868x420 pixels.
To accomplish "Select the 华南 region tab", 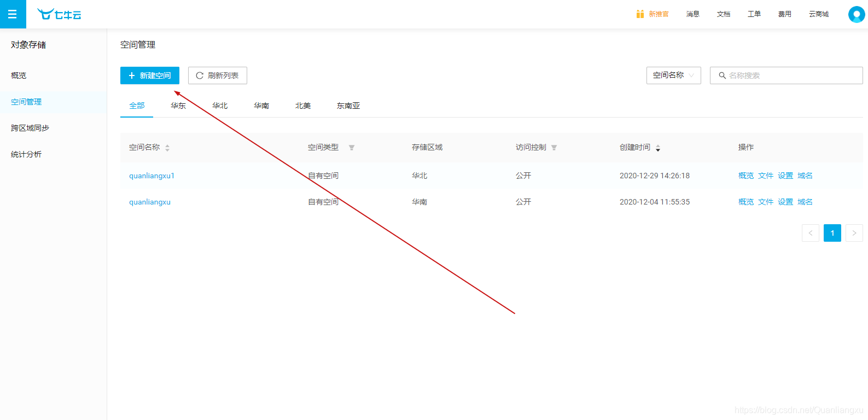I will pyautogui.click(x=261, y=106).
